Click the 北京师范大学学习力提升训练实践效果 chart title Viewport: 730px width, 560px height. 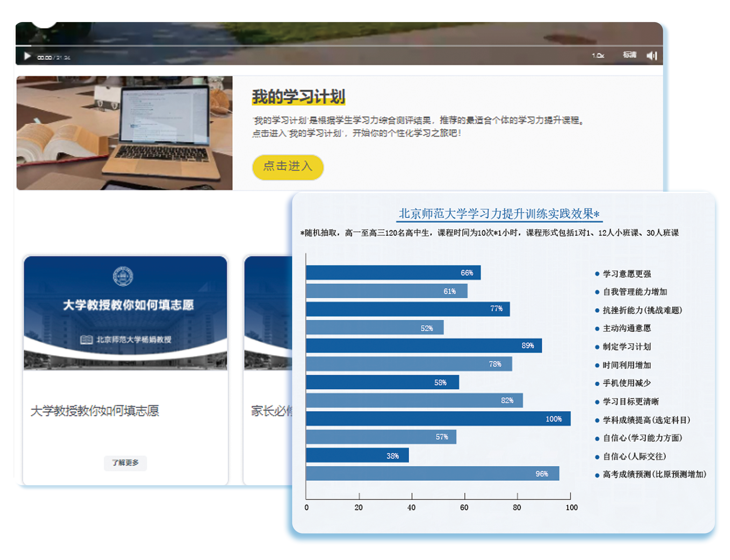tap(499, 214)
